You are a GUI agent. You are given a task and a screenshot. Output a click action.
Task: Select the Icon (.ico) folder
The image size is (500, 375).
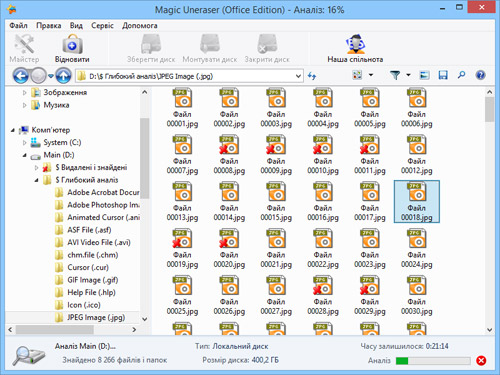click(83, 305)
